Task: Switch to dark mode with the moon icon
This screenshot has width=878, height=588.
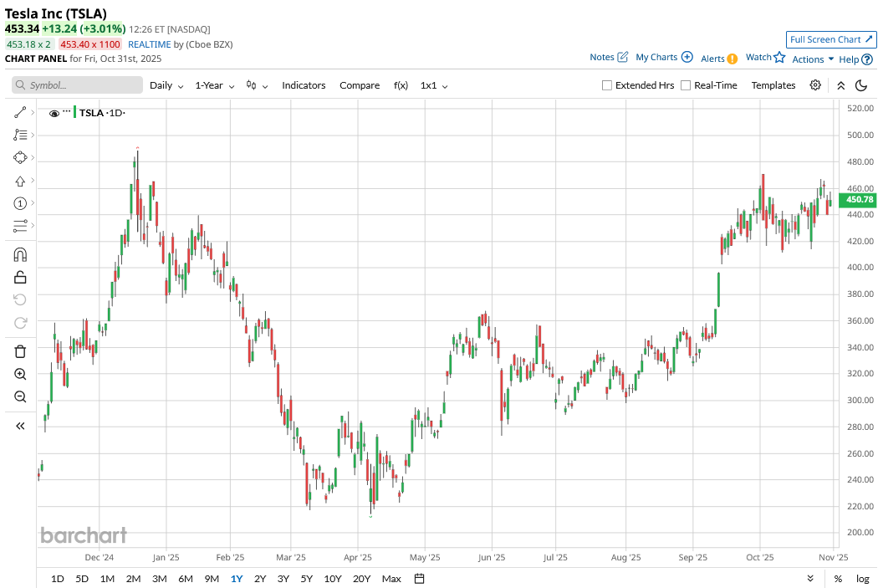Action: coord(860,85)
